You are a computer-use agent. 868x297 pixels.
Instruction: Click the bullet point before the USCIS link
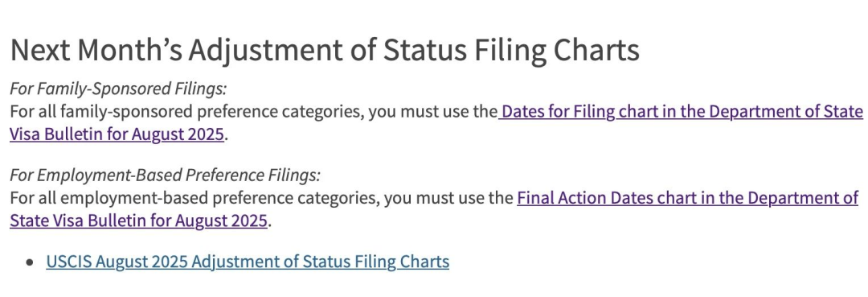(x=30, y=262)
